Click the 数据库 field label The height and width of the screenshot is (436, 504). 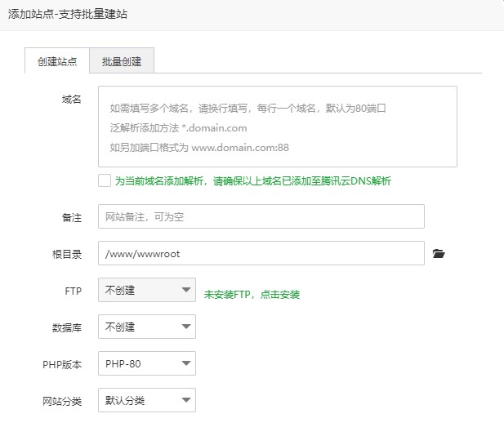67,327
